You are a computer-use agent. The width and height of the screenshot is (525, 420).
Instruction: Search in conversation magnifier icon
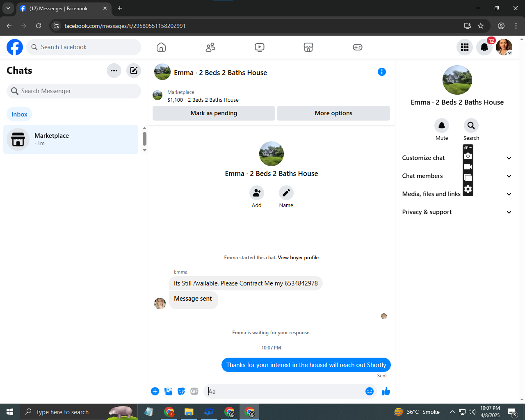pos(471,126)
